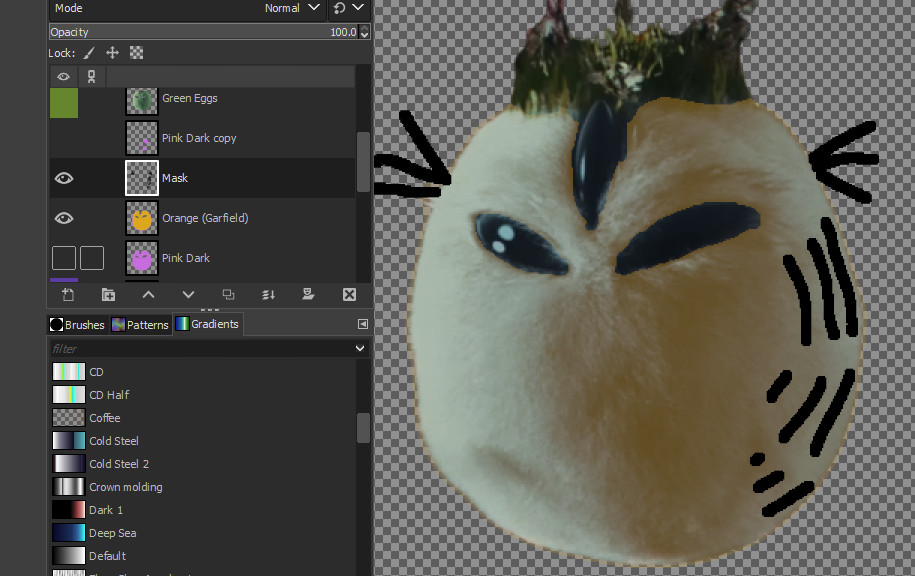Create a new layer group icon
Viewport: 915px width, 576px height.
[108, 295]
